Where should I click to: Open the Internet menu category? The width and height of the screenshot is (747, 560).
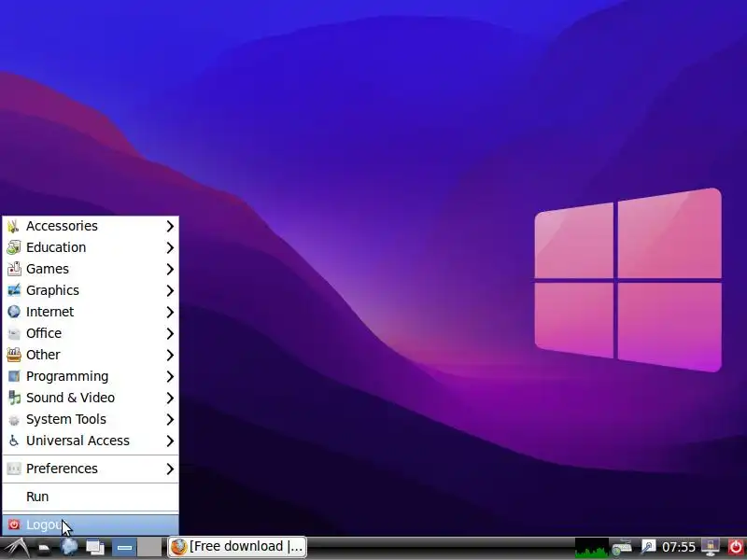point(91,312)
